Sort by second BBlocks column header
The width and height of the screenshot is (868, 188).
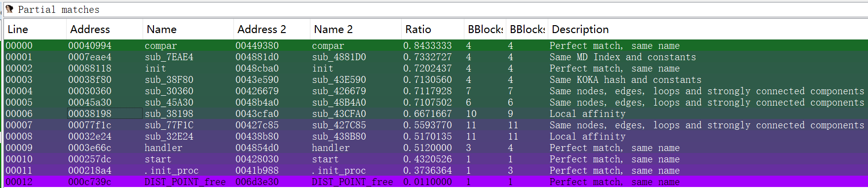[527, 29]
